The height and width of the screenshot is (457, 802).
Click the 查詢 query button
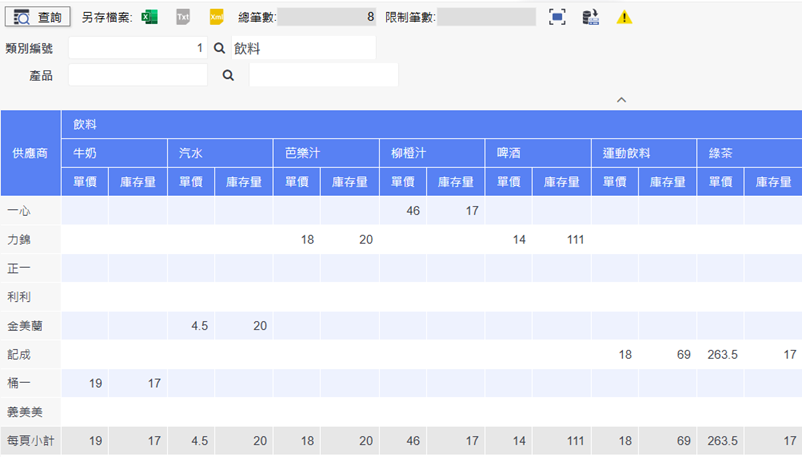(38, 17)
